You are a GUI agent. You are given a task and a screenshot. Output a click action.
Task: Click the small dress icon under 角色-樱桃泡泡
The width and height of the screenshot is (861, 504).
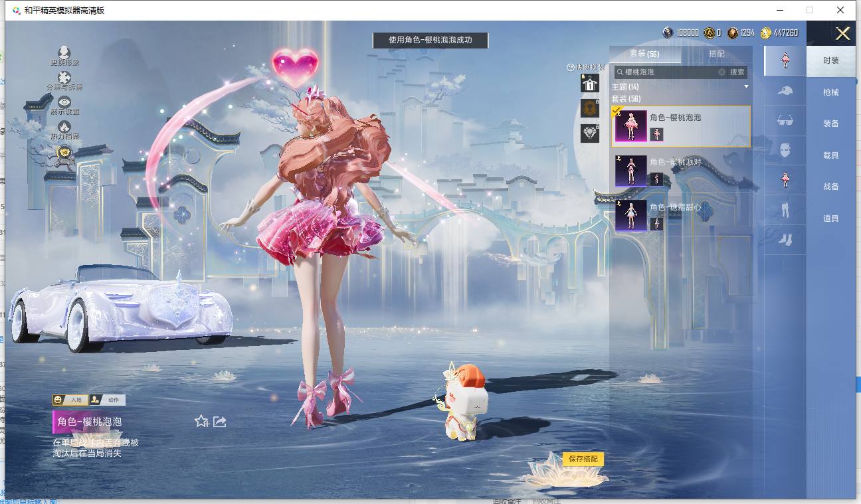coord(656,134)
